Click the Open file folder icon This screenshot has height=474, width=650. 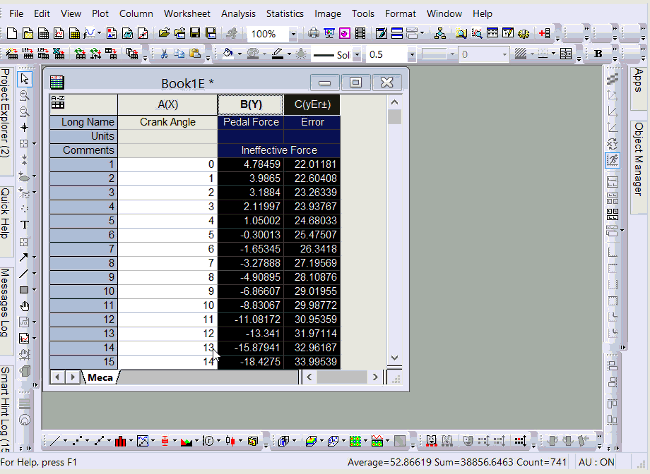pos(163,33)
